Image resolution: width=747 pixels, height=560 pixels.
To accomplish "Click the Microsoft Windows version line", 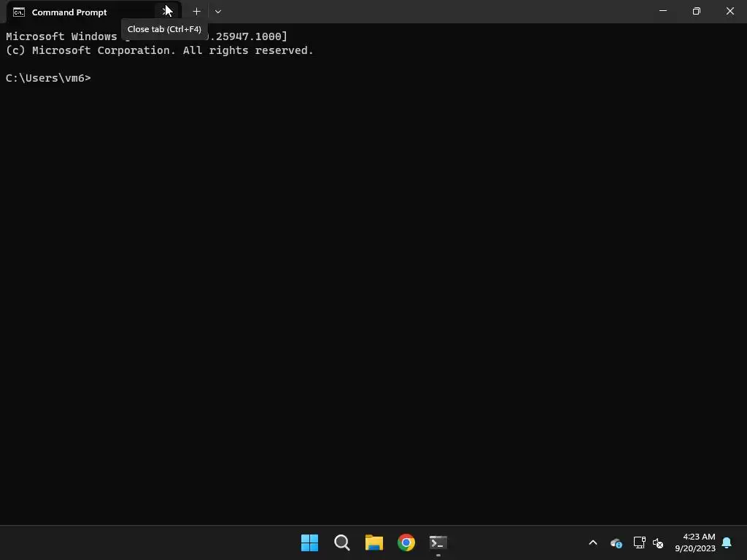I will (x=146, y=36).
